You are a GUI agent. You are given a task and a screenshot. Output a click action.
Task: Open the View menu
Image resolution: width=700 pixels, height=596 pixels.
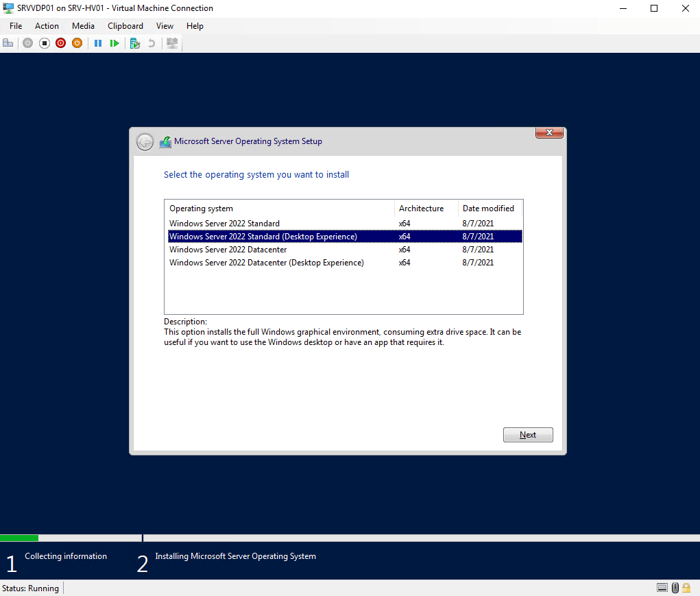click(165, 26)
